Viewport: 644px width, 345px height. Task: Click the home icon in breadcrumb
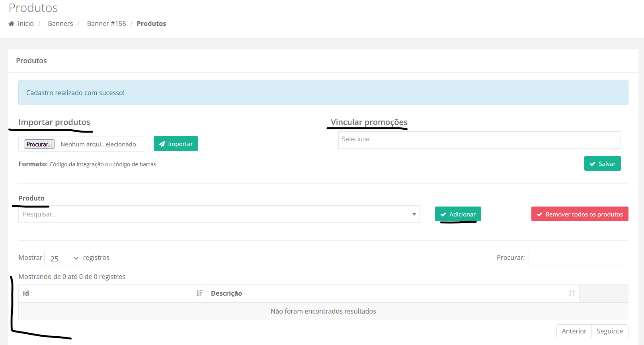[12, 24]
